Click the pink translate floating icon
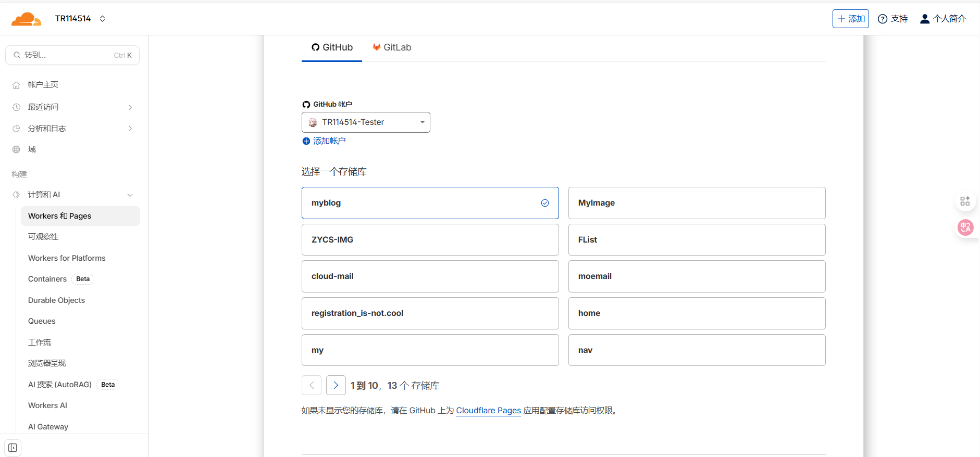The image size is (980, 457). [x=965, y=227]
